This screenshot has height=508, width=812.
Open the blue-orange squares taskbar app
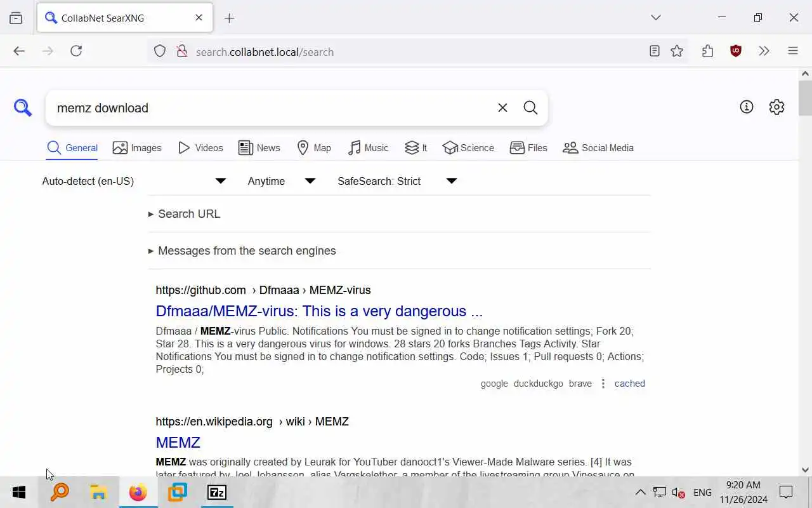point(178,492)
